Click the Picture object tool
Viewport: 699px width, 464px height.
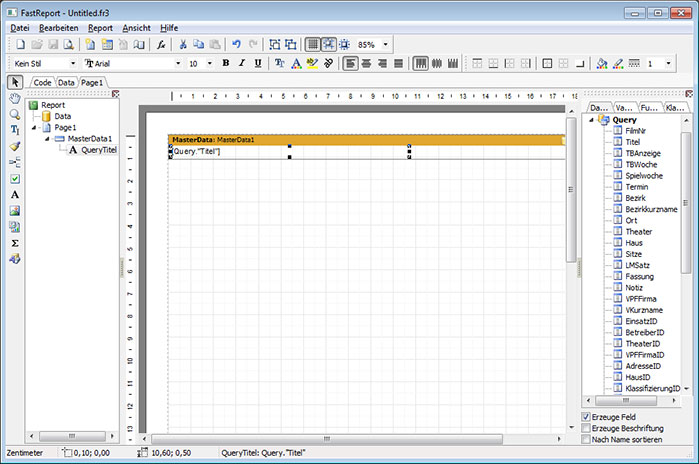click(x=15, y=211)
